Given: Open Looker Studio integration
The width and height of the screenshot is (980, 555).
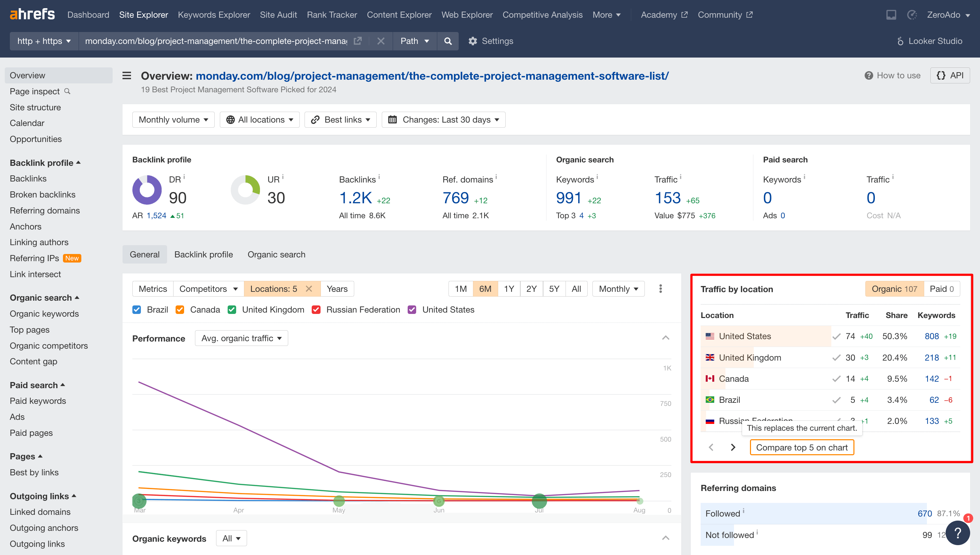Looking at the screenshot, I should tap(930, 41).
